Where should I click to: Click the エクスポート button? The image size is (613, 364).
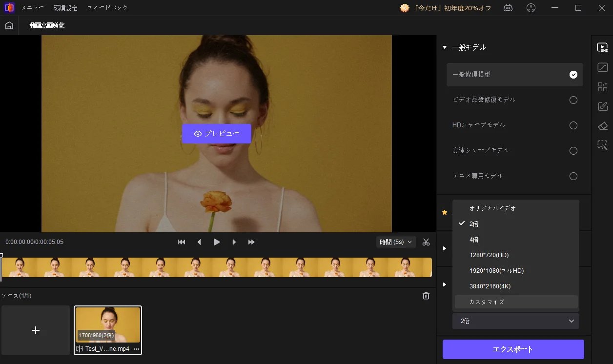(513, 349)
